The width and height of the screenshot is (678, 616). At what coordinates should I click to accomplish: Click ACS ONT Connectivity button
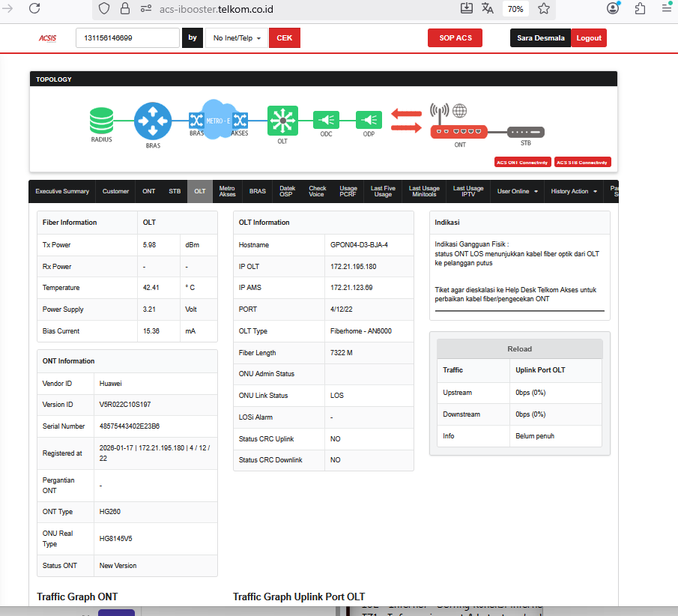tap(522, 162)
